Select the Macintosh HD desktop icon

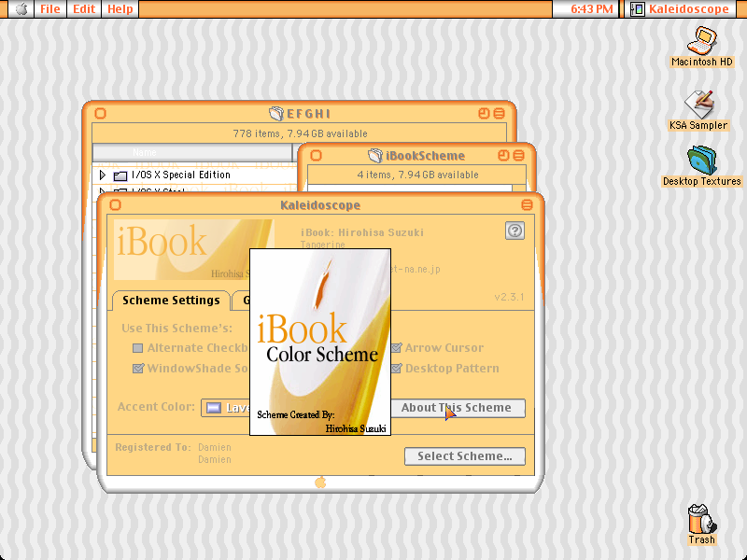pos(702,48)
